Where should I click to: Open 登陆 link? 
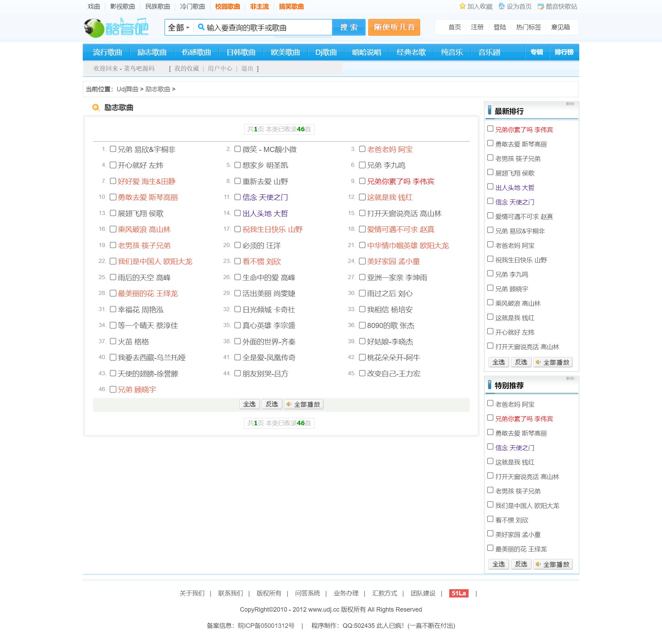click(x=500, y=27)
